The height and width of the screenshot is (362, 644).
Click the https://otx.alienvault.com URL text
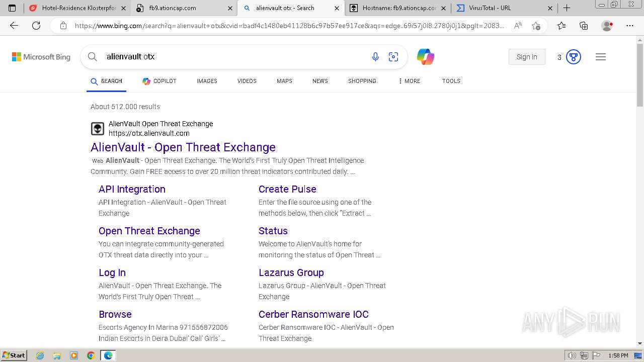click(x=149, y=133)
